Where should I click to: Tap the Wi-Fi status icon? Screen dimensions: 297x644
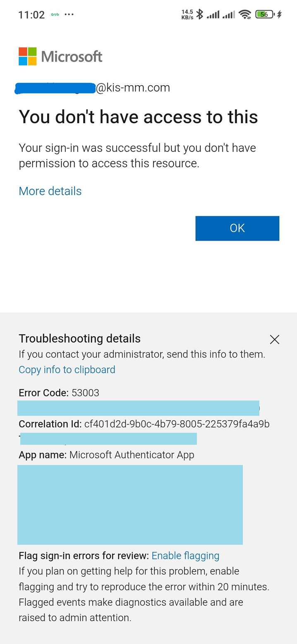coord(245,15)
